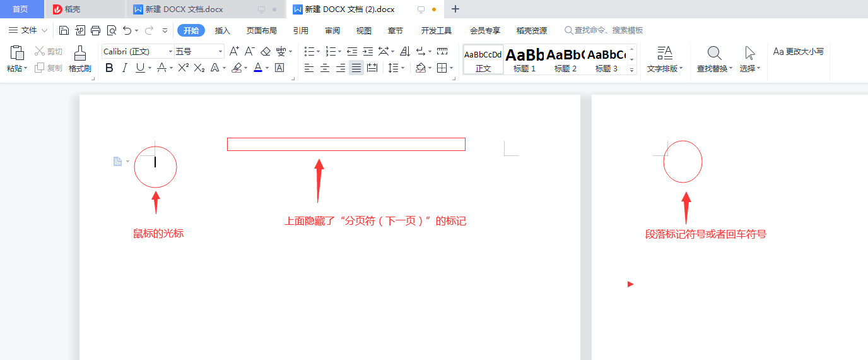Screen dimensions: 868x360
Task: Open the 审阅 ribbon tab
Action: 332,30
